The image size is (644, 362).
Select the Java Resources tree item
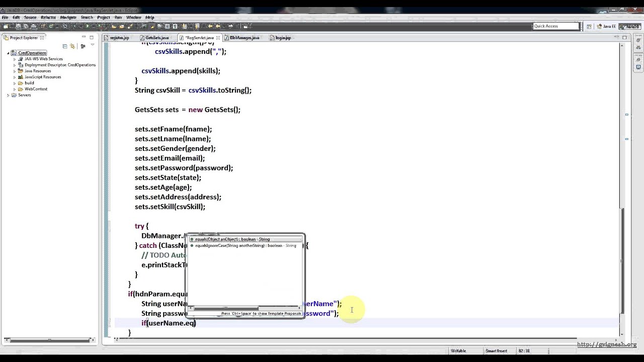pos(38,71)
